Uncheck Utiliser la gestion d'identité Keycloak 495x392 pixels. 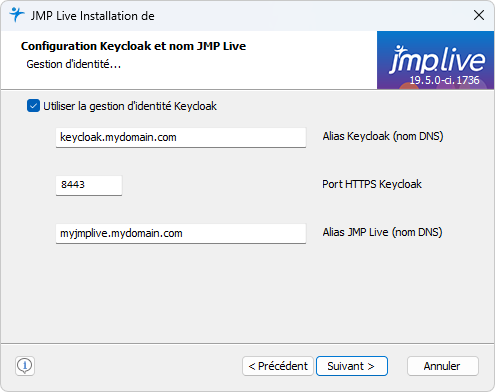[33, 106]
